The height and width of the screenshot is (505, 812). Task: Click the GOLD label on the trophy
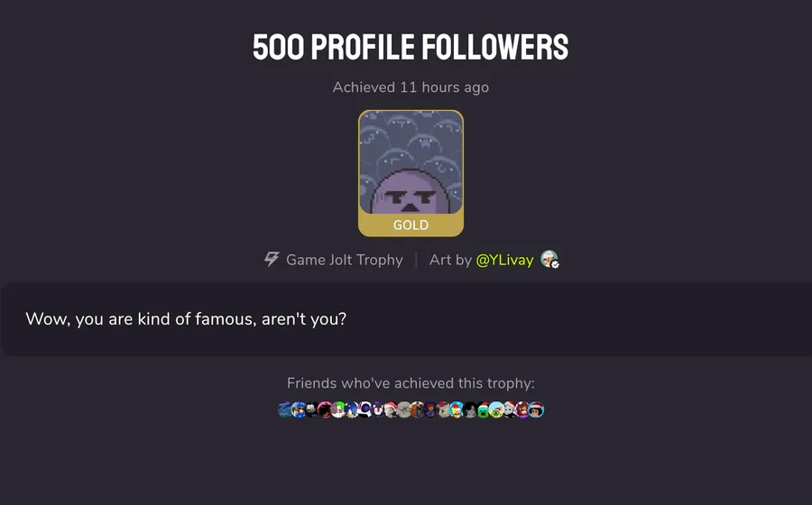(x=411, y=225)
